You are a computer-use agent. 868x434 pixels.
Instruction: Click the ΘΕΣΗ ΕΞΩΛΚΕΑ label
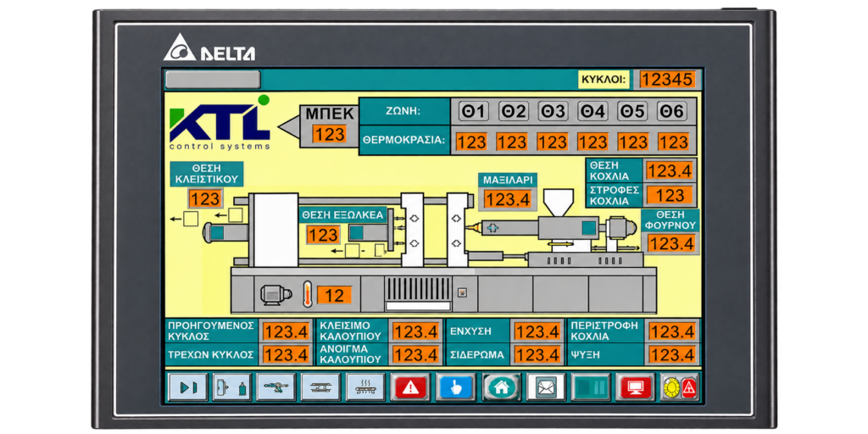click(x=342, y=215)
